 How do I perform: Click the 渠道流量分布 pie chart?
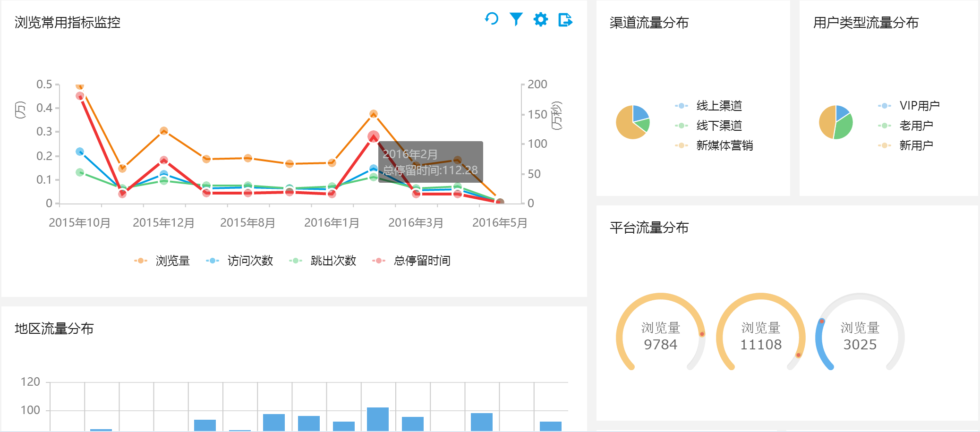click(633, 122)
